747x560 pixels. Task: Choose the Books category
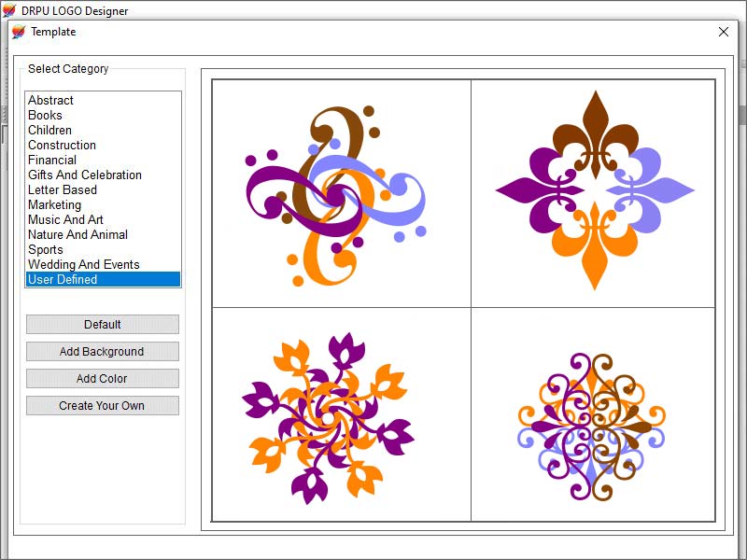(46, 116)
